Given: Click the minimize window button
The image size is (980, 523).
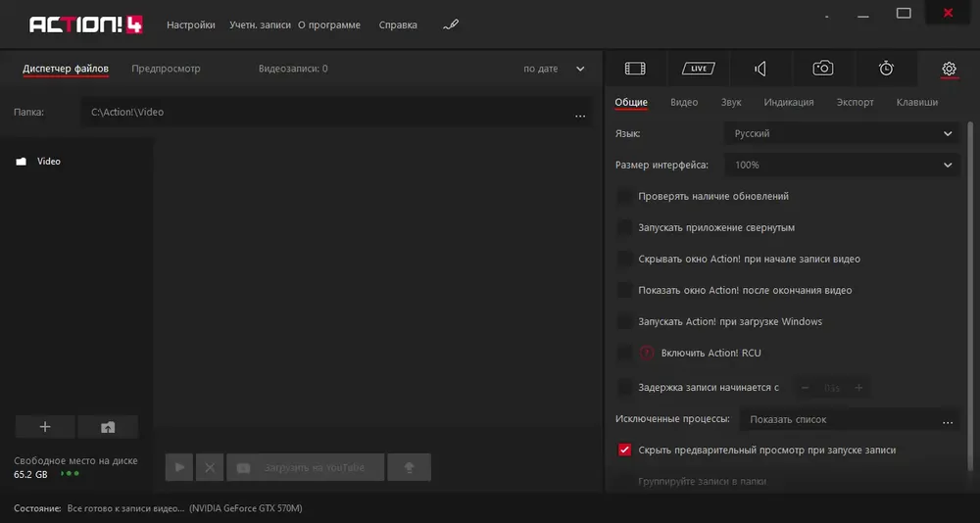Looking at the screenshot, I should click(863, 16).
